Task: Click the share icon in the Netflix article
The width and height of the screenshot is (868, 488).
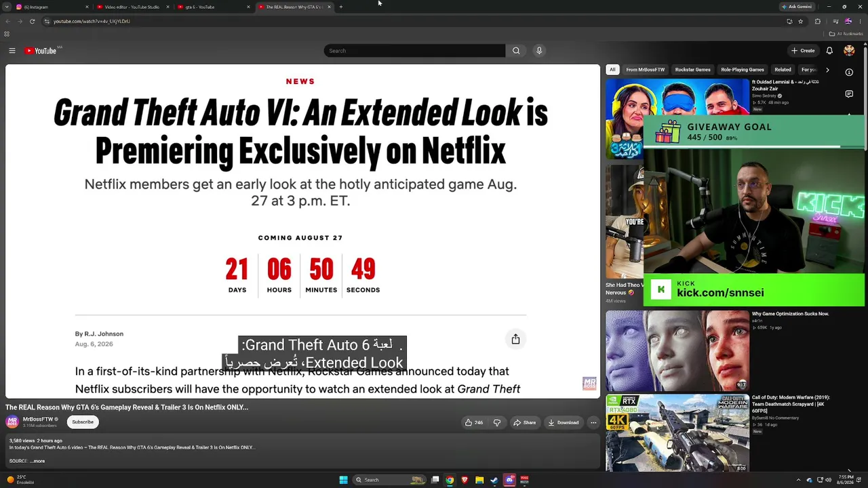Action: coord(515,339)
